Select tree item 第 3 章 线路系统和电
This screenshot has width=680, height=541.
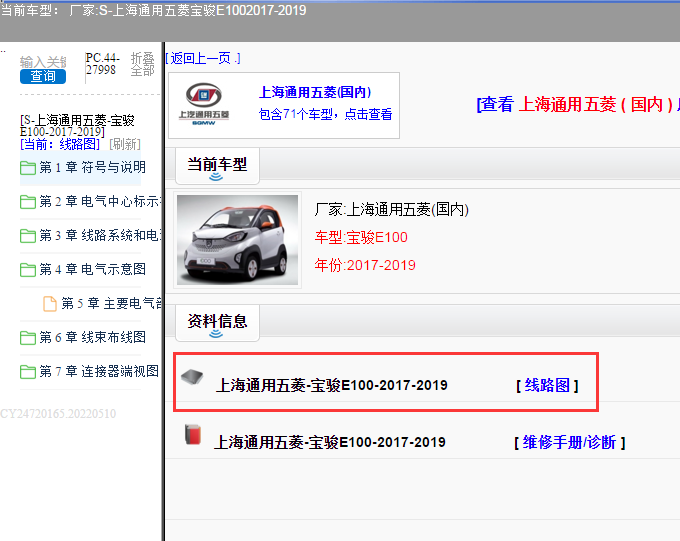click(100, 235)
